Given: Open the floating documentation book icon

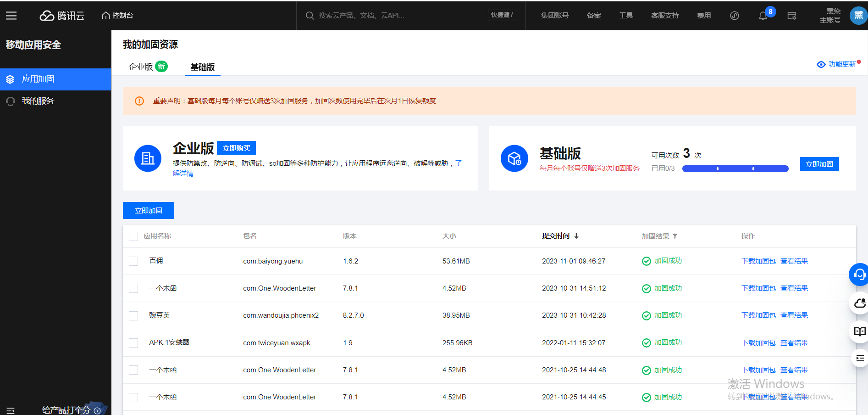Looking at the screenshot, I should [x=859, y=331].
